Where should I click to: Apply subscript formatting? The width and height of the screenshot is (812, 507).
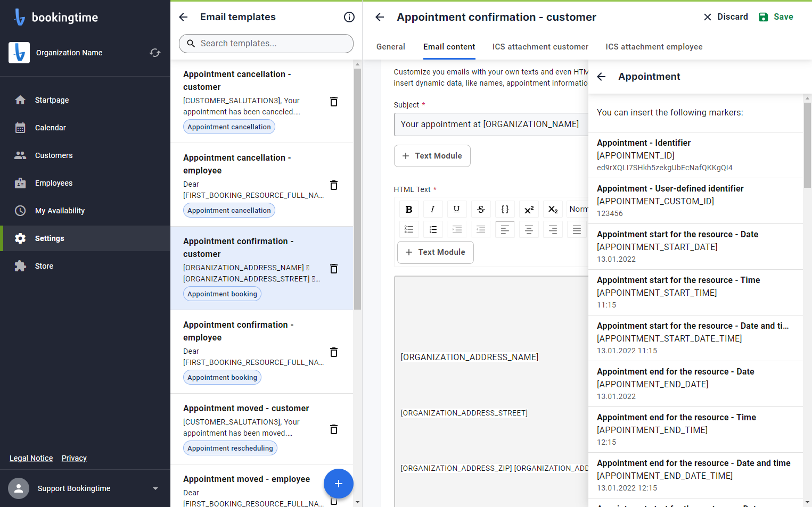coord(553,209)
